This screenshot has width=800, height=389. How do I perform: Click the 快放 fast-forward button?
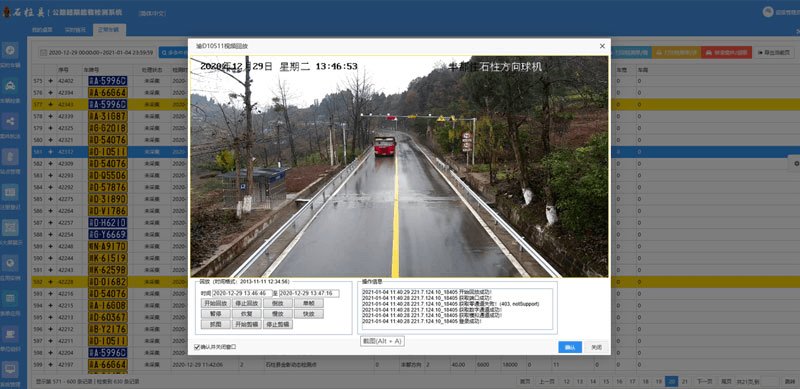309,313
